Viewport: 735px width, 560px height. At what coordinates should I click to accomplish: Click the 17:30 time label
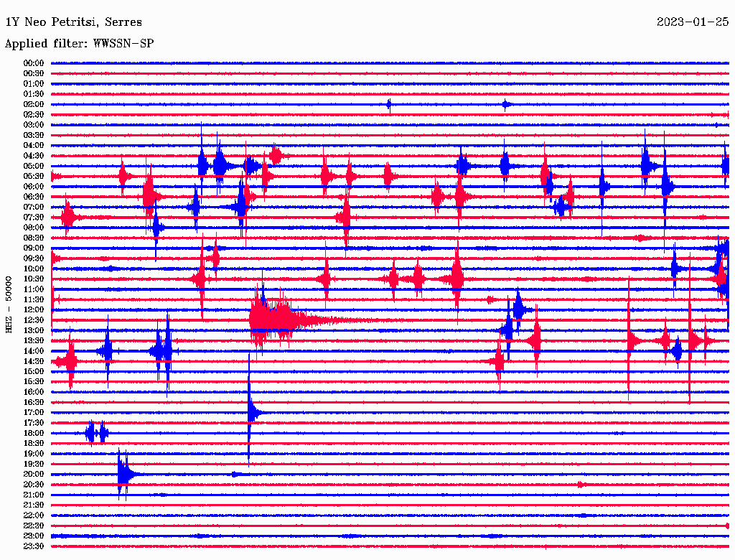click(33, 423)
